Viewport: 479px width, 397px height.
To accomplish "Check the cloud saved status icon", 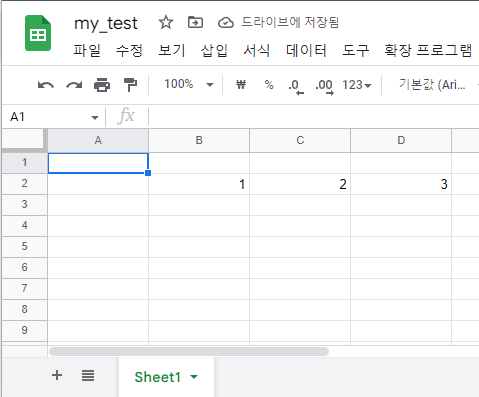I will pyautogui.click(x=226, y=23).
